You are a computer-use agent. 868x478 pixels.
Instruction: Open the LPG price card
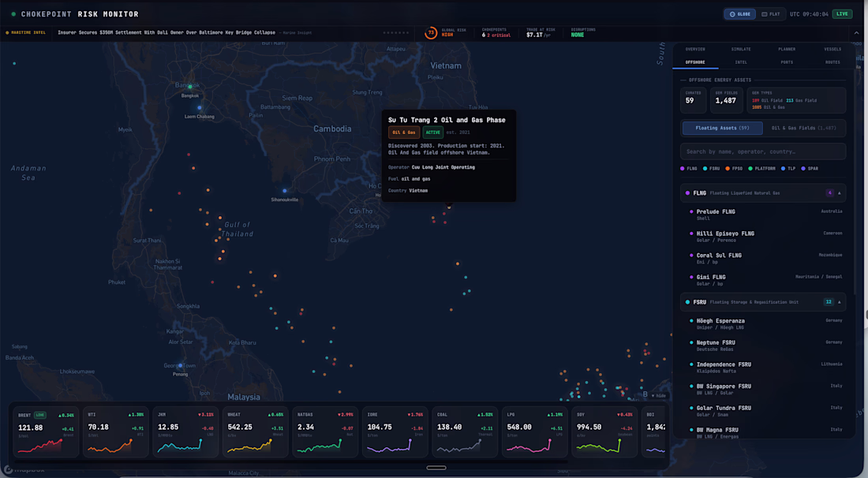coord(534,432)
